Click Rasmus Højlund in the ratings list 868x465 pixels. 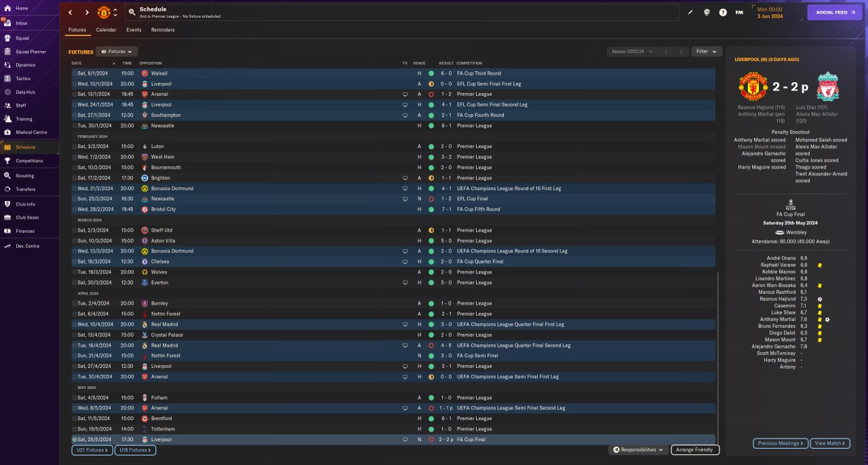pos(777,299)
